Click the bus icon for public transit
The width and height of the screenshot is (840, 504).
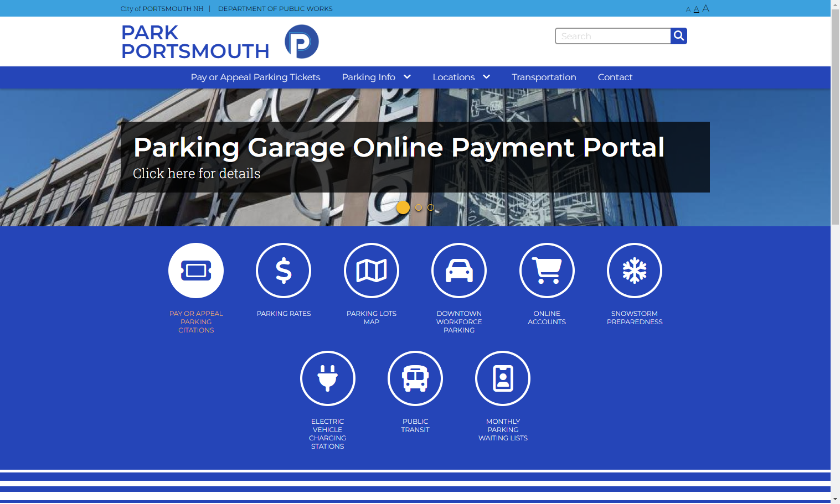[x=415, y=378]
